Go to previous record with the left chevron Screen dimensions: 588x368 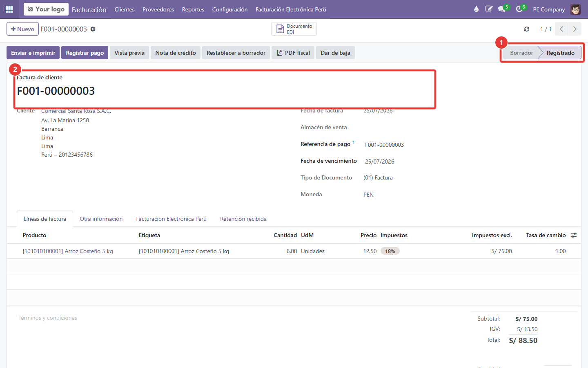562,29
